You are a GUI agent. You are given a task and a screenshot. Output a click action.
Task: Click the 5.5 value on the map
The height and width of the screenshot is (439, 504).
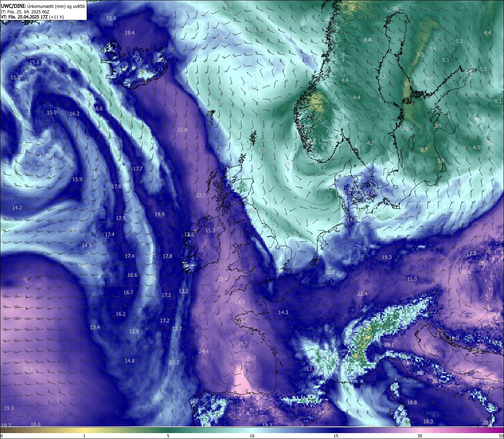pos(483,69)
